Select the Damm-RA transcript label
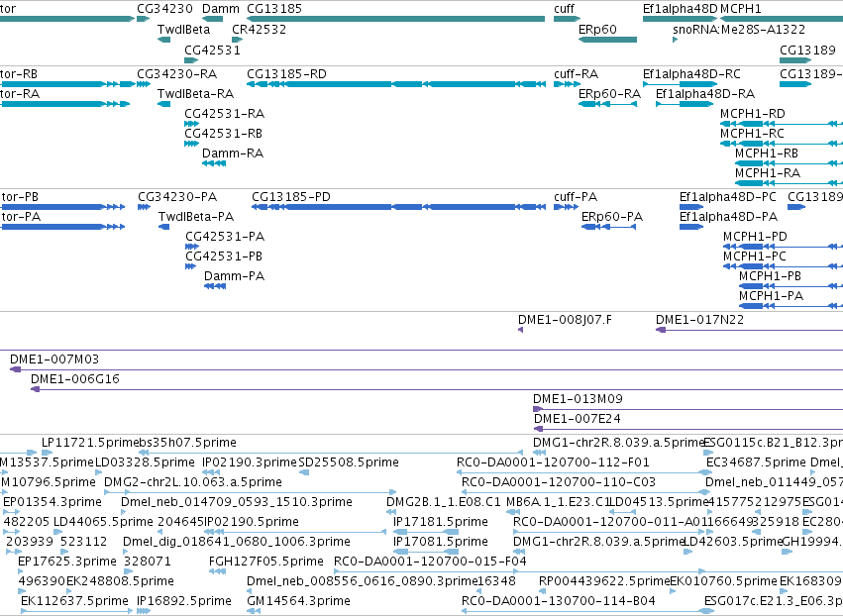 [233, 154]
